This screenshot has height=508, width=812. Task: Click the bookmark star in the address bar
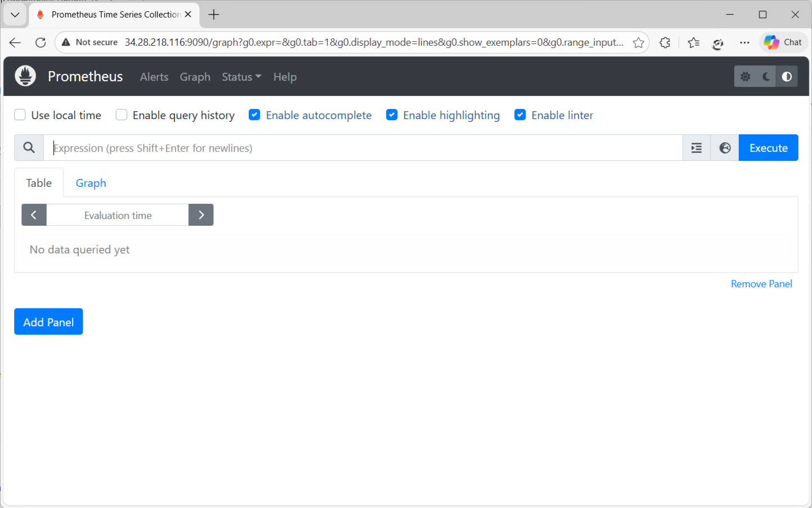click(638, 42)
